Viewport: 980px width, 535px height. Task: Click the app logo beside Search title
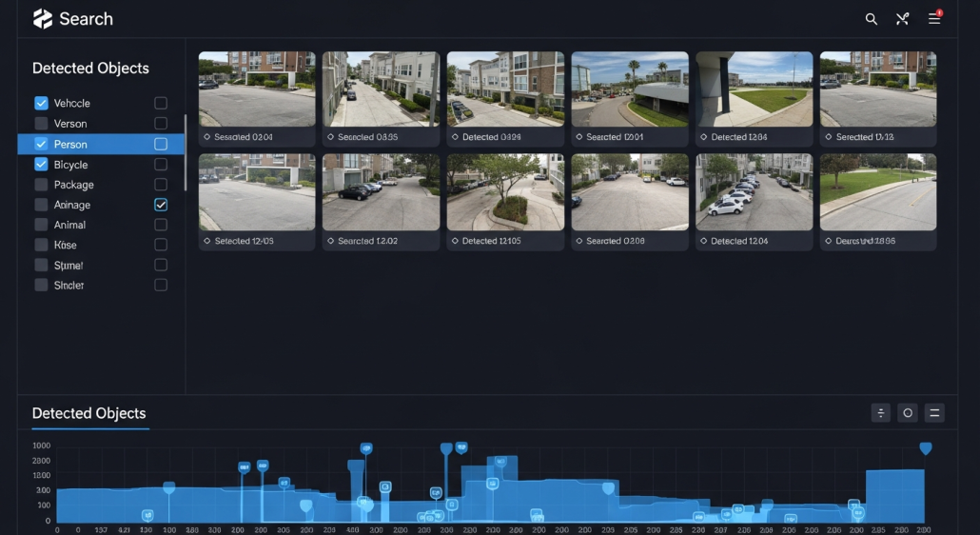point(43,19)
